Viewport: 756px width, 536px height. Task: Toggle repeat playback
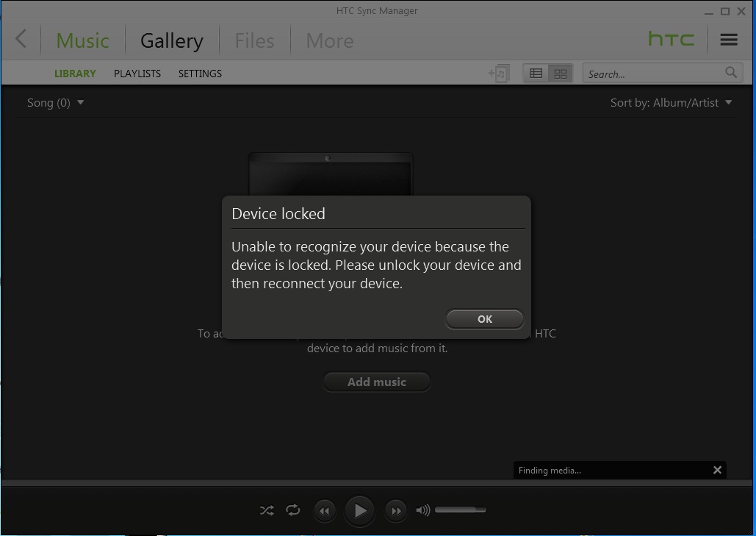tap(292, 510)
